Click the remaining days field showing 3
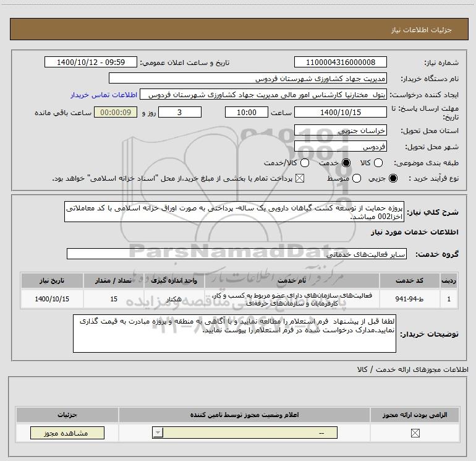The image size is (476, 461). point(180,112)
